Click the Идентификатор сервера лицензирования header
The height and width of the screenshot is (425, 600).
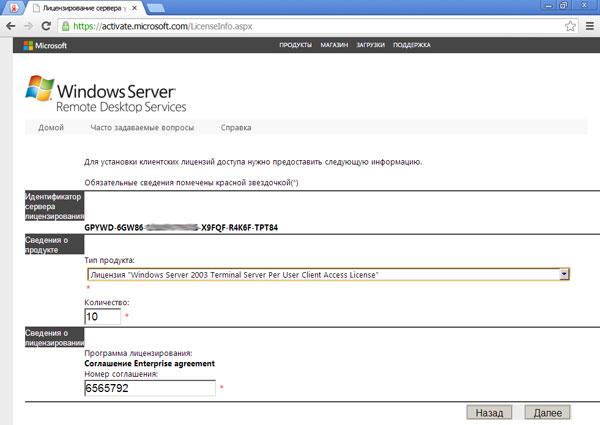(55, 206)
